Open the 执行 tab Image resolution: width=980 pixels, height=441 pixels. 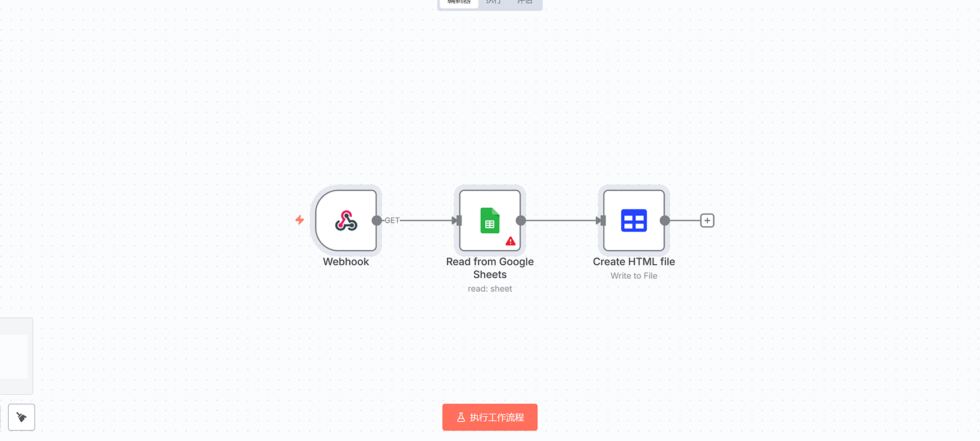[494, 3]
